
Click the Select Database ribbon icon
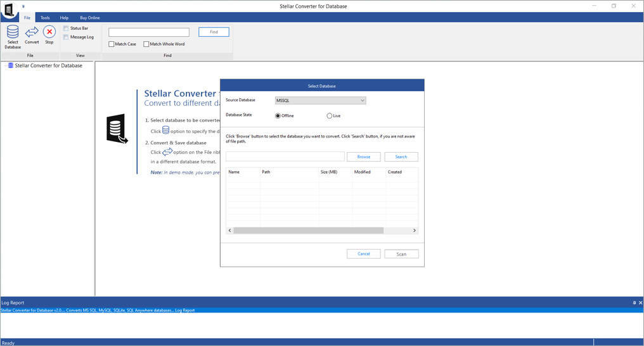tap(13, 32)
